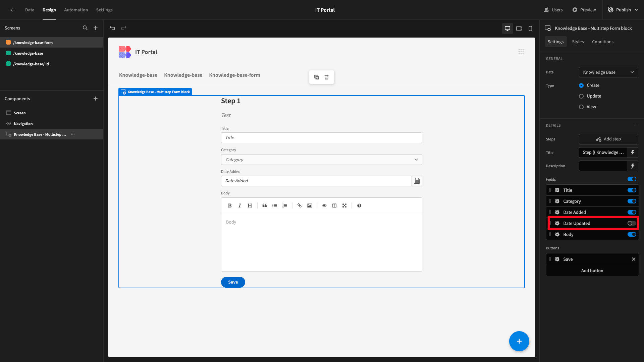Toggle fullscreen in Body editor
Viewport: 644px width, 362px height.
coord(344,206)
